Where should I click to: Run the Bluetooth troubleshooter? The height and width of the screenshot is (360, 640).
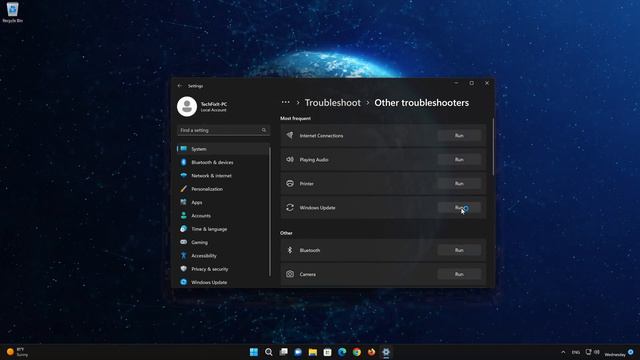click(459, 250)
